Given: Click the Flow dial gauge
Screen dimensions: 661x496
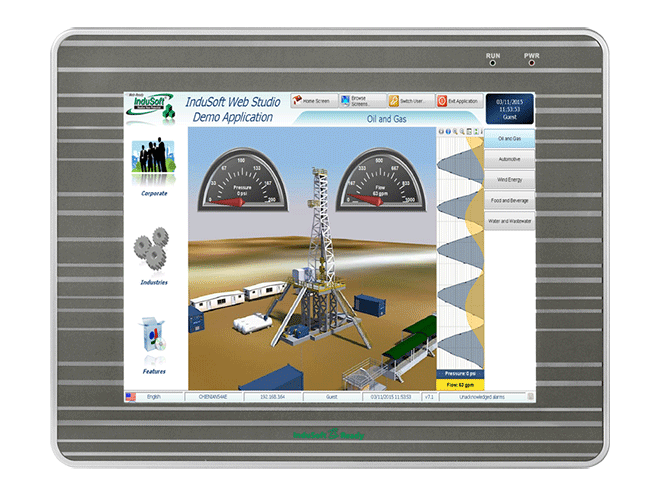Looking at the screenshot, I should coord(381,180).
